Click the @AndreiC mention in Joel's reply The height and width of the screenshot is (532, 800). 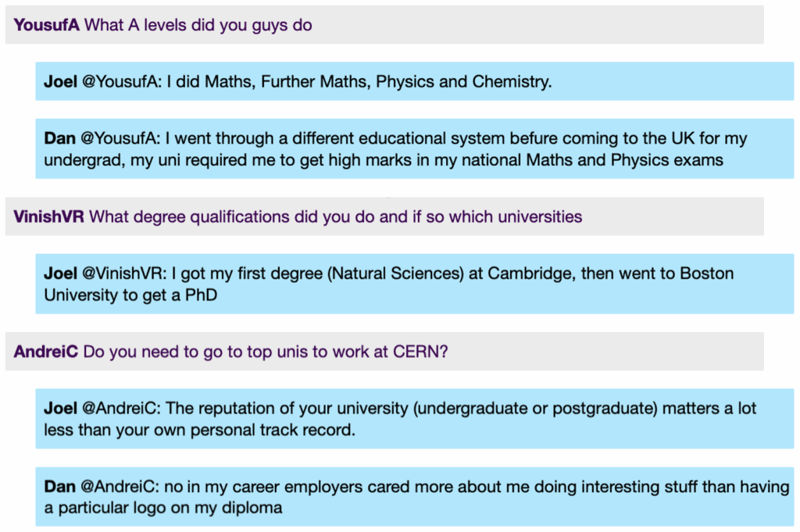(122, 409)
